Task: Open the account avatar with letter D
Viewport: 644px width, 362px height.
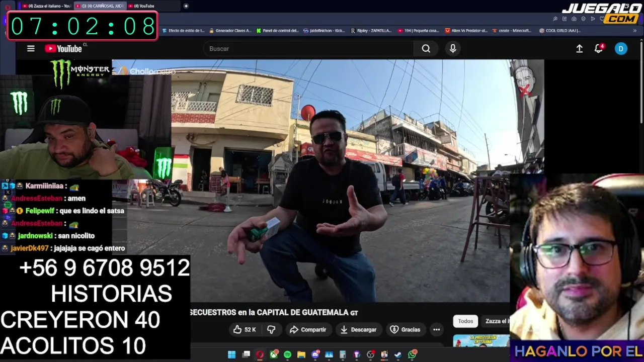Action: 621,49
